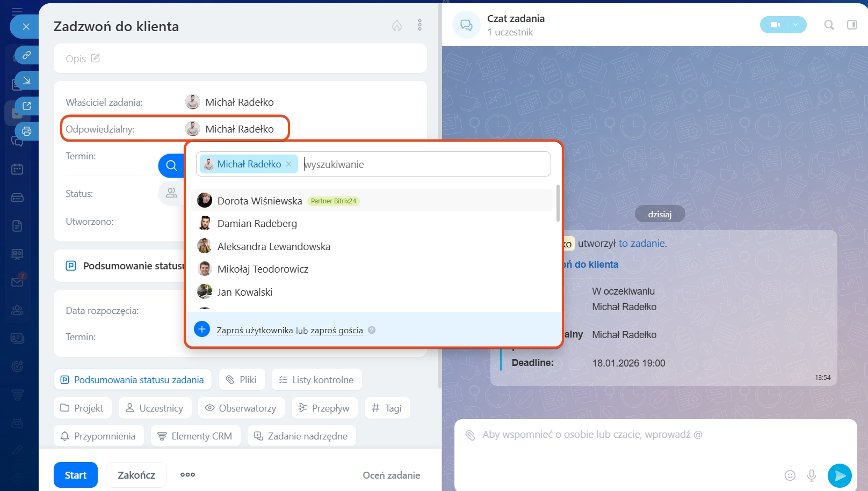Search within the task chat

pos(829,25)
